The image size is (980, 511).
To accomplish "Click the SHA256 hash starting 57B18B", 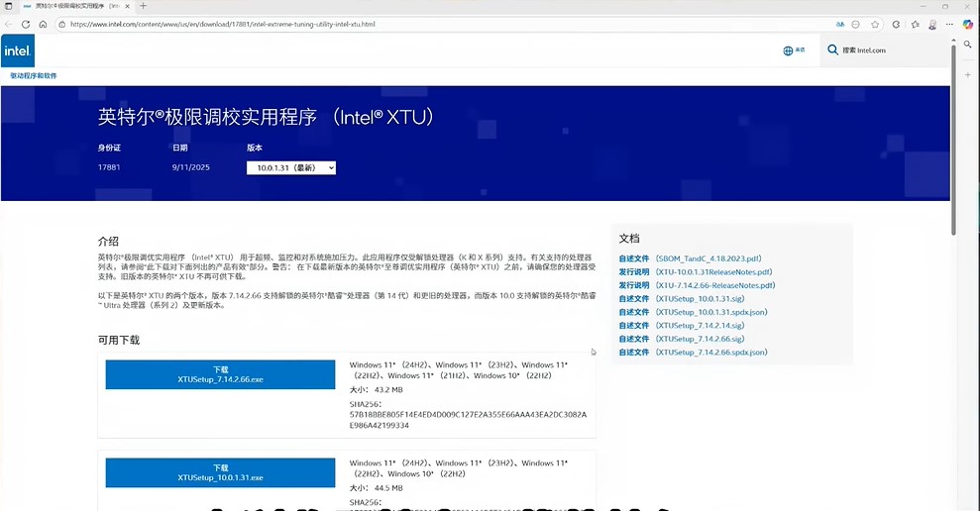I will (x=468, y=420).
